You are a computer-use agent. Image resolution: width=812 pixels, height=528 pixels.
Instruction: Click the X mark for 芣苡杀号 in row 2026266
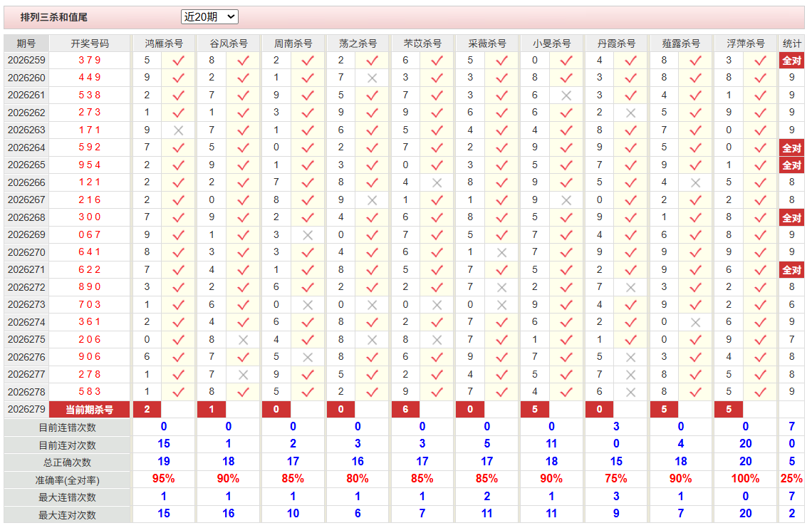437,183
